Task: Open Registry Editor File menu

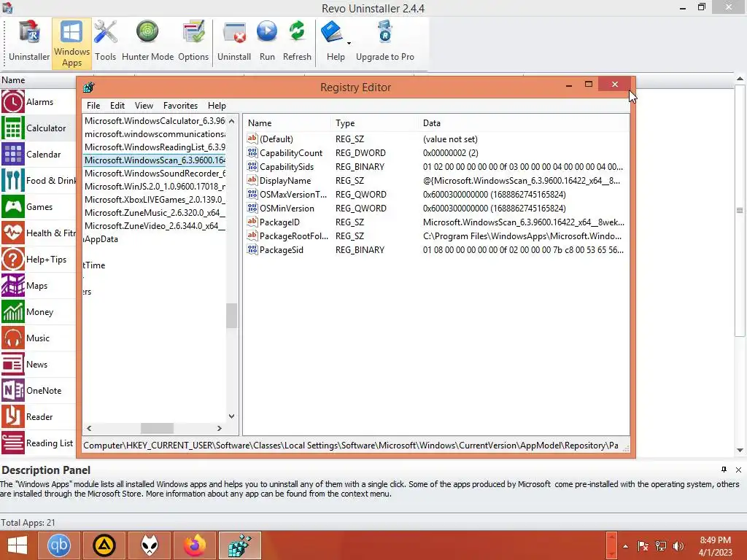Action: click(x=93, y=106)
